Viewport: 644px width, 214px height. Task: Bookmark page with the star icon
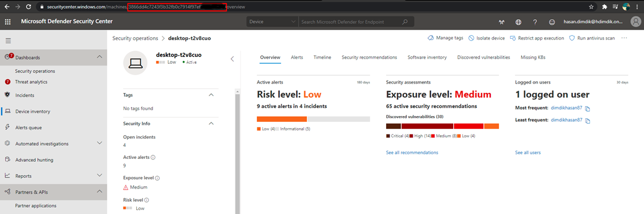coord(591,6)
